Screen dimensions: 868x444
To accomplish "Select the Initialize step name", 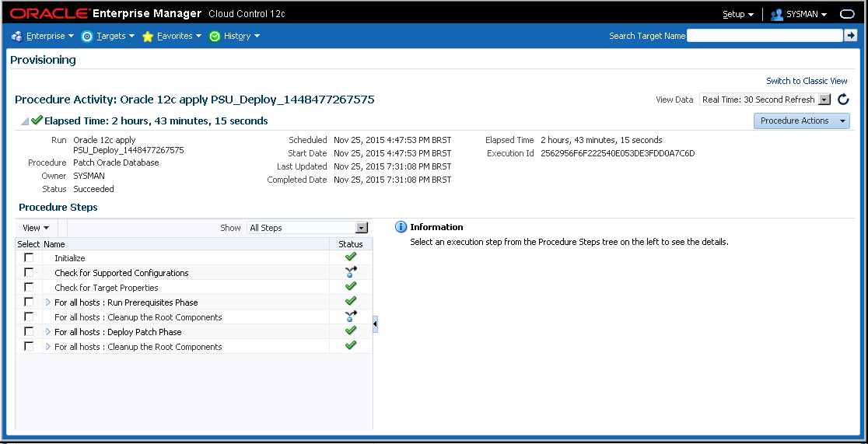I will [x=70, y=258].
